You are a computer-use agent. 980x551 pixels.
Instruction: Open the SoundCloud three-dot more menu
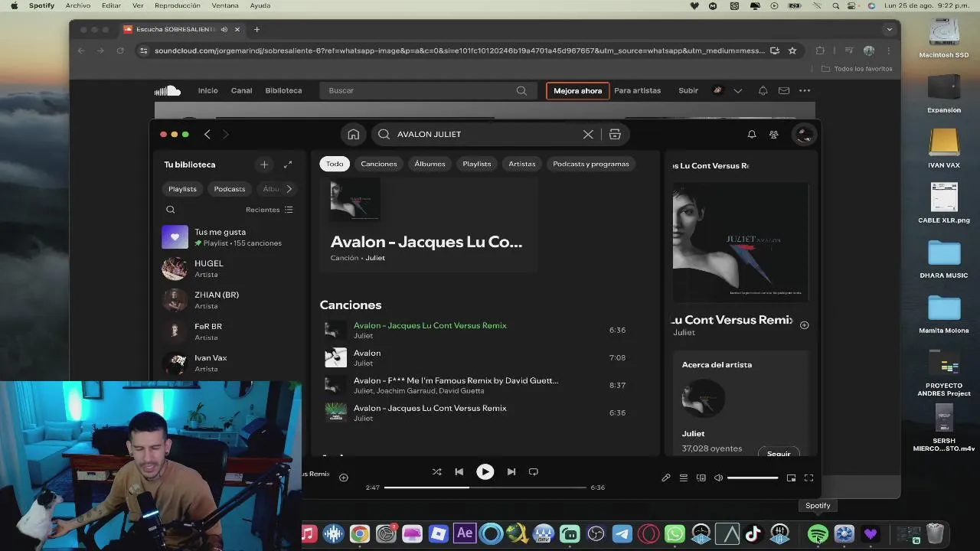pyautogui.click(x=805, y=90)
